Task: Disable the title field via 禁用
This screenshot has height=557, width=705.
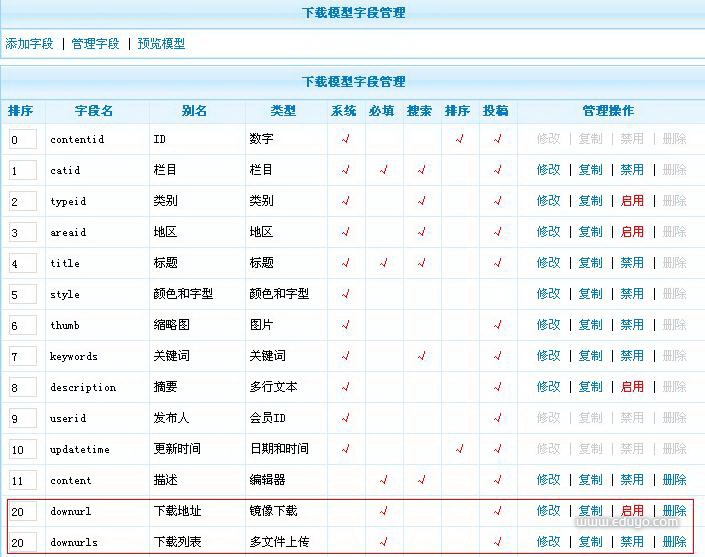Action: (632, 263)
